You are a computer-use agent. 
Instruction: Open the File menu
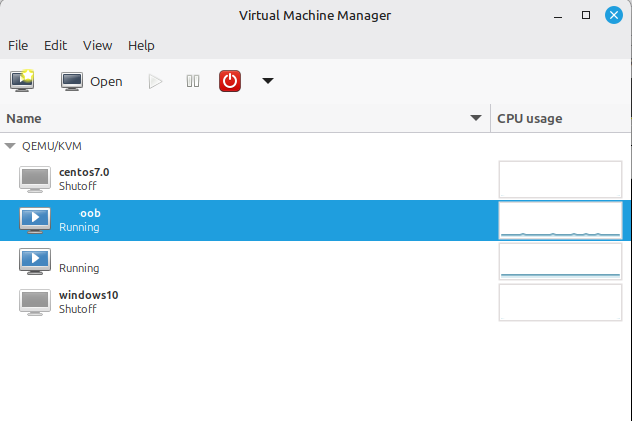pos(18,46)
